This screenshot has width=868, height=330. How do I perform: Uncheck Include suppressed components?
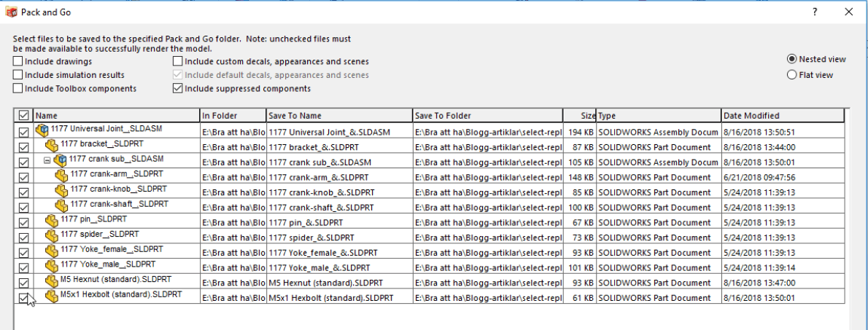coord(178,89)
